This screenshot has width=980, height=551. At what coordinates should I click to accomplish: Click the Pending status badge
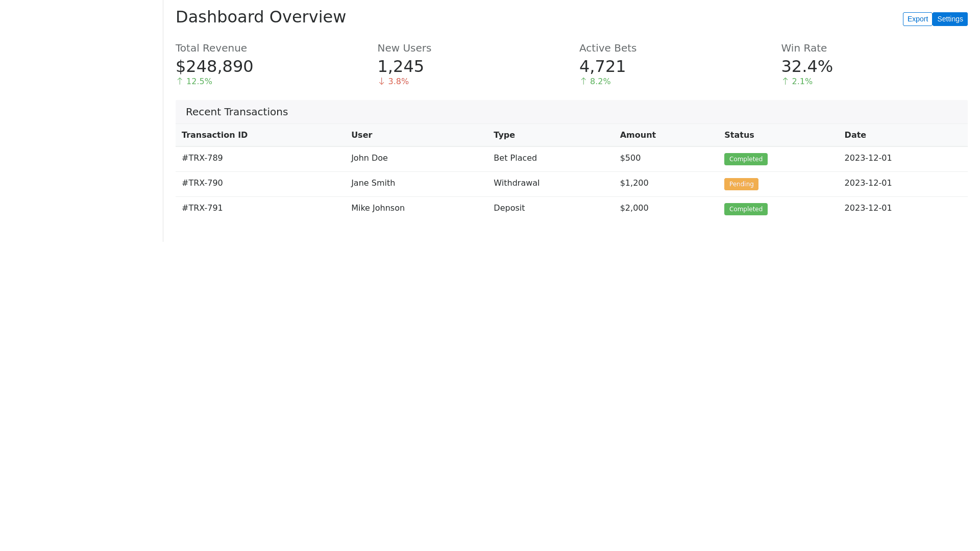coord(741,184)
